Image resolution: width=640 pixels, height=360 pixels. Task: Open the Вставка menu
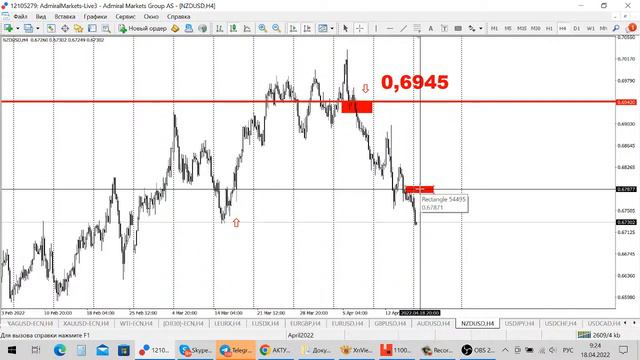click(x=64, y=17)
